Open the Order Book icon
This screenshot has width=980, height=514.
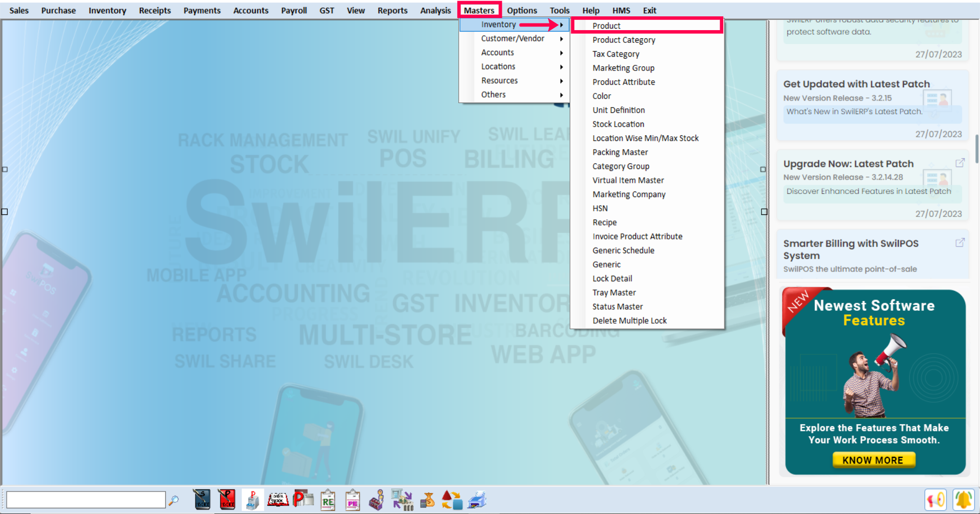(278, 500)
